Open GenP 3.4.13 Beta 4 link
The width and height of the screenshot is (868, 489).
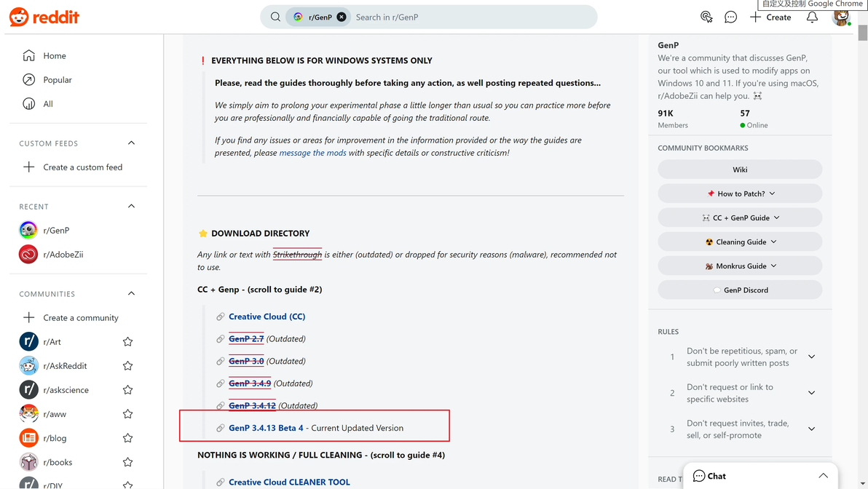tap(266, 428)
